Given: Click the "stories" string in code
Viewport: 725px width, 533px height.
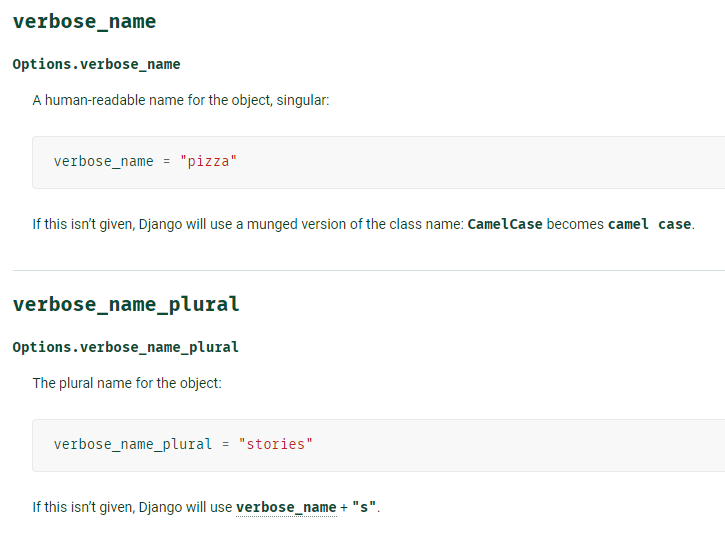Looking at the screenshot, I should (276, 444).
